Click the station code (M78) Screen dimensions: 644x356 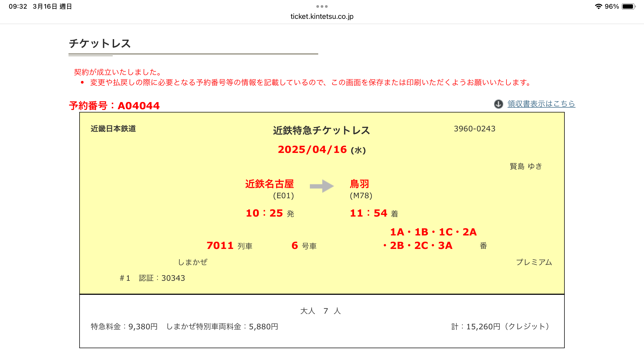coord(361,196)
